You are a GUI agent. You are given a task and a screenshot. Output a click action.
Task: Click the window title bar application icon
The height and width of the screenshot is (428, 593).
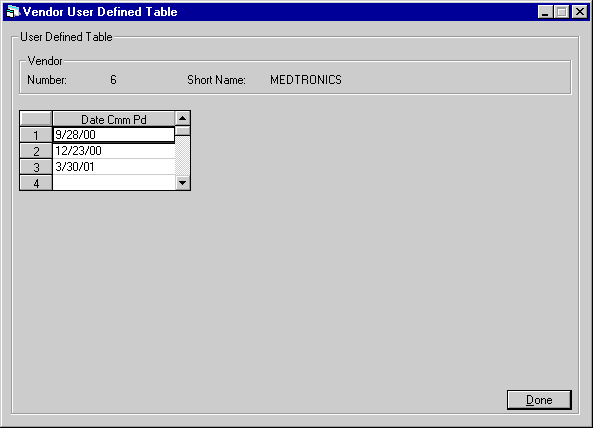pos(13,12)
